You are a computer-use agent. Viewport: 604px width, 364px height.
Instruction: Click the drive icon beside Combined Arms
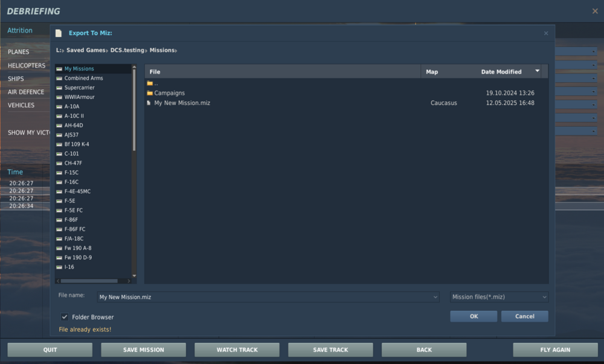tap(59, 78)
